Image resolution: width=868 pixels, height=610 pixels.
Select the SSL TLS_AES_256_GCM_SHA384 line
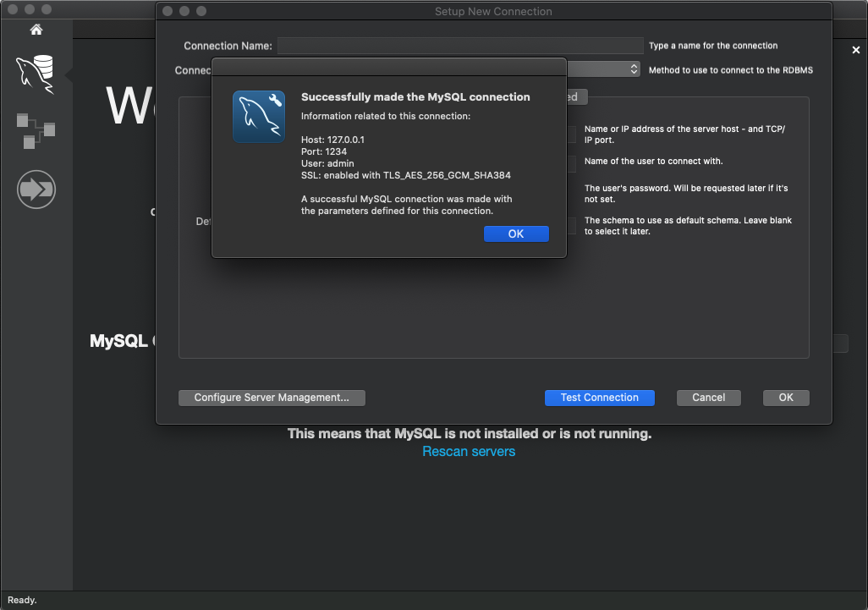pyautogui.click(x=406, y=175)
